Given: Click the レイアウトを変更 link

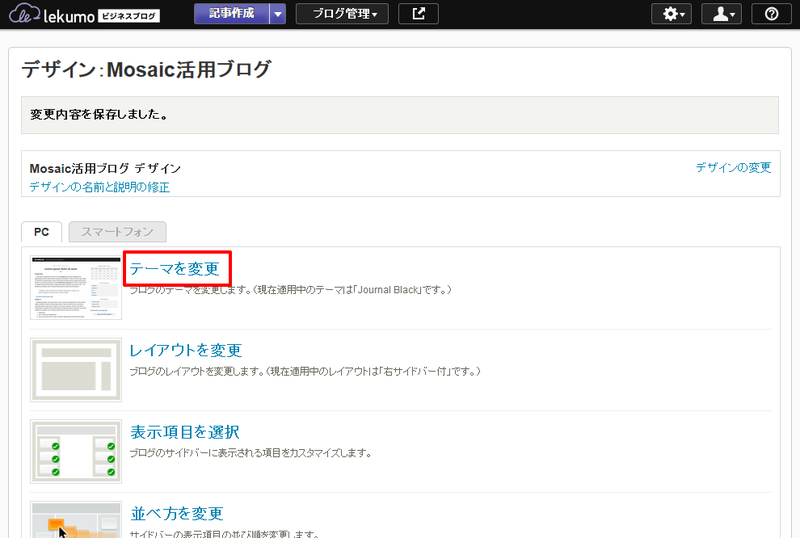Looking at the screenshot, I should (x=186, y=350).
